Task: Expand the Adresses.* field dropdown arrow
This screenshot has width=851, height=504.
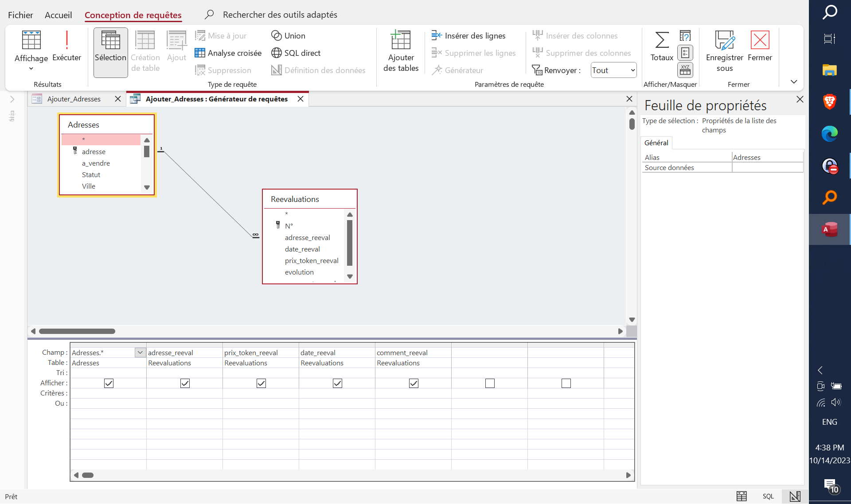Action: click(140, 353)
